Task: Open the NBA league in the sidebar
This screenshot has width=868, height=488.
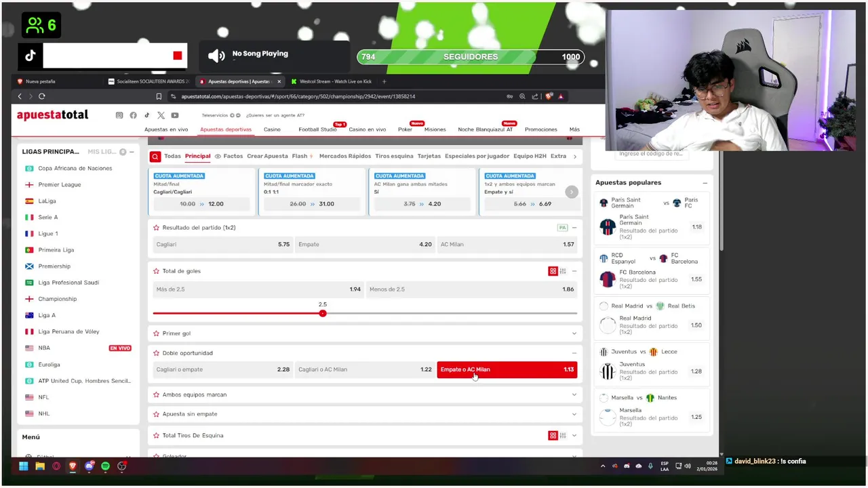Action: pos(44,348)
